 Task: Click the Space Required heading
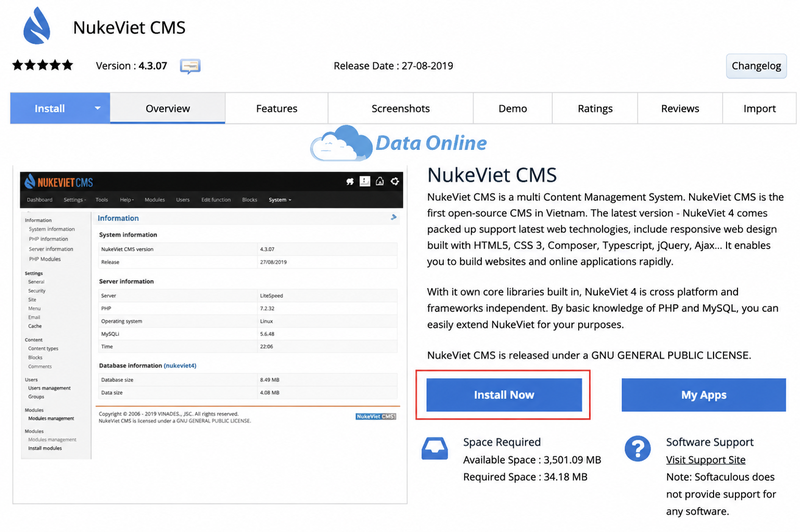pyautogui.click(x=502, y=442)
